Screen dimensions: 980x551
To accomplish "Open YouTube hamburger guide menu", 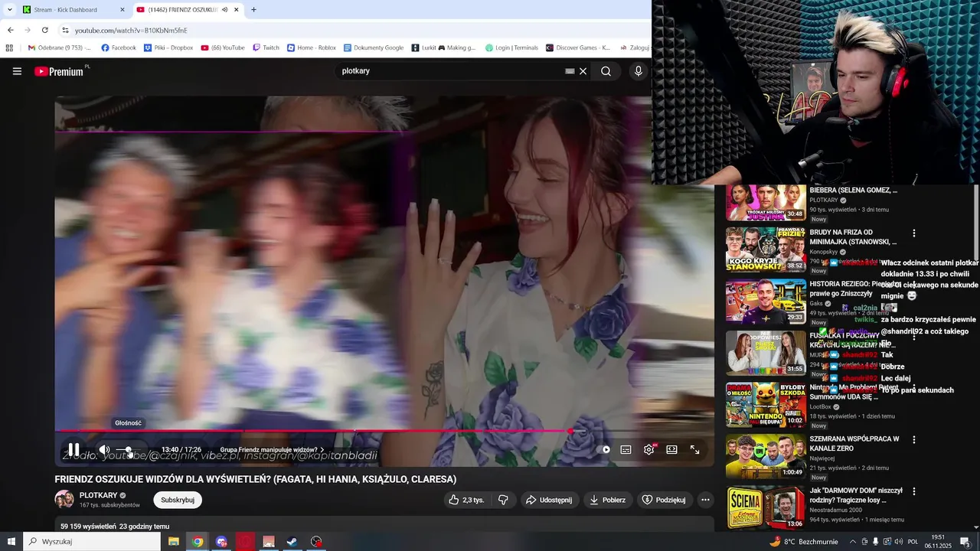I will (x=17, y=71).
